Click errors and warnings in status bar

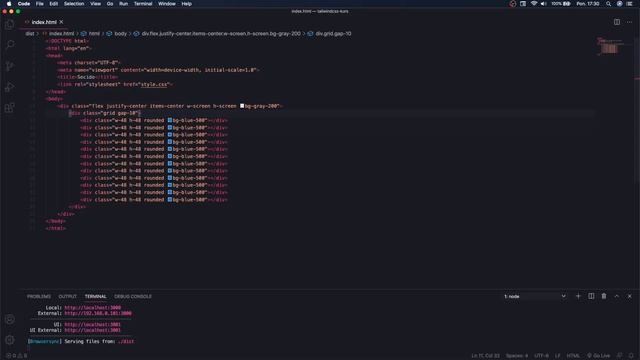[x=17, y=356]
